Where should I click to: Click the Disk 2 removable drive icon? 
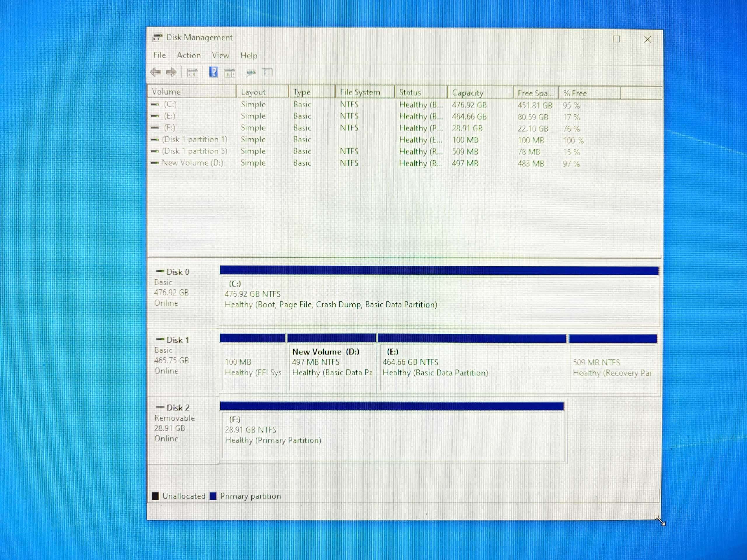tap(160, 407)
